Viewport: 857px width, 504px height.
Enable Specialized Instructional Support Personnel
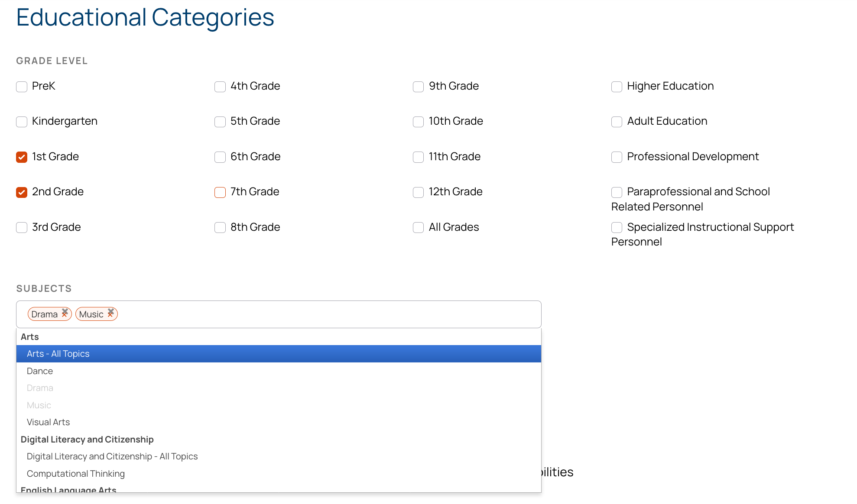click(x=617, y=227)
